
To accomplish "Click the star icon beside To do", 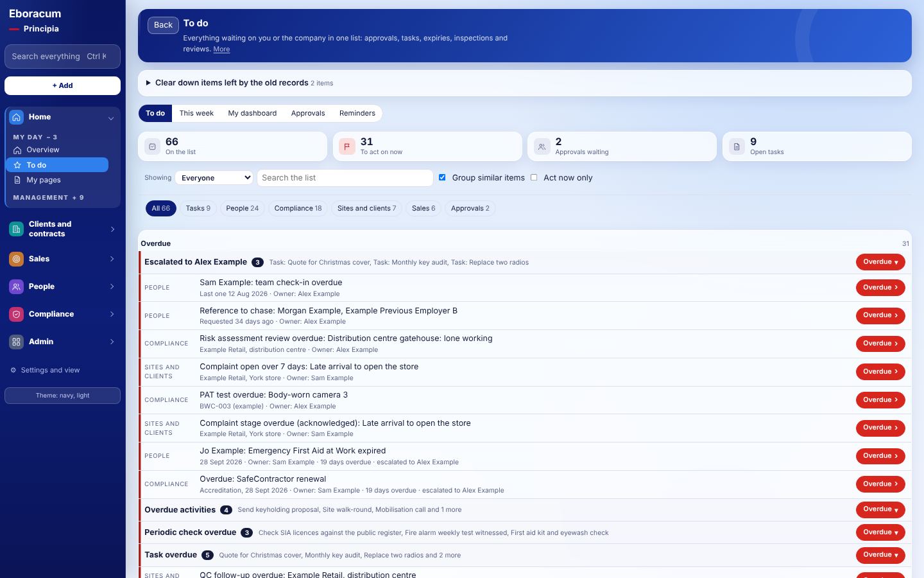I will pyautogui.click(x=17, y=165).
